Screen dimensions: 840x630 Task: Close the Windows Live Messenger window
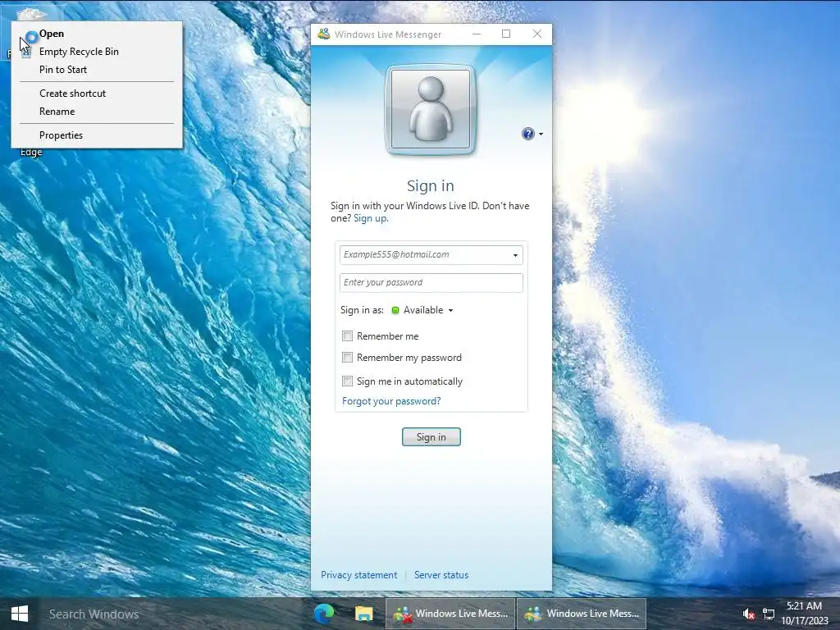click(537, 34)
